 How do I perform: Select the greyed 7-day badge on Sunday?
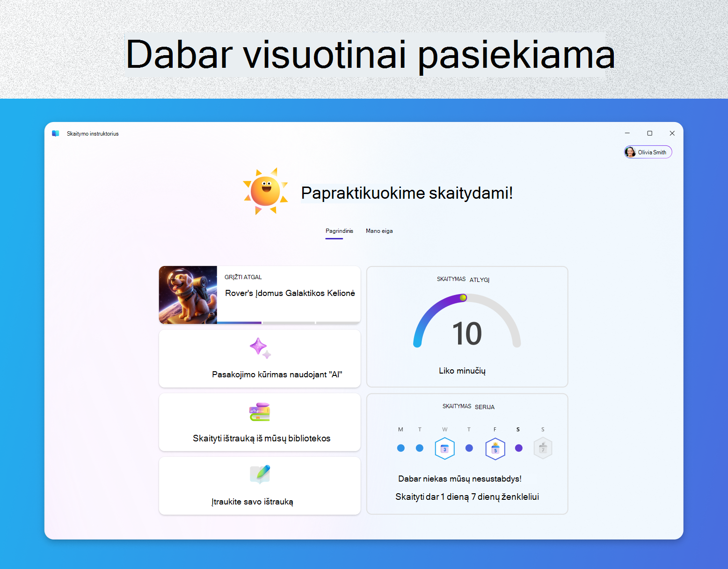point(543,448)
